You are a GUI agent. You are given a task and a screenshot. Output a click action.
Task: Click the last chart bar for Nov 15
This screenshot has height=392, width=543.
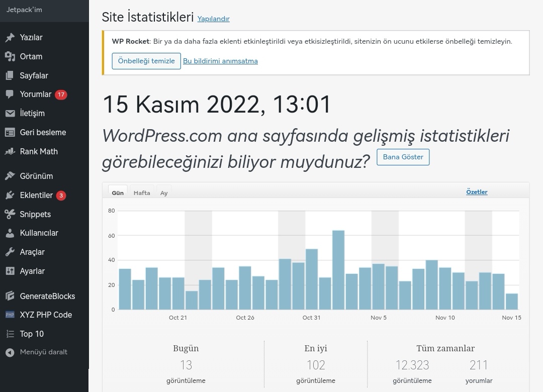[x=512, y=302]
